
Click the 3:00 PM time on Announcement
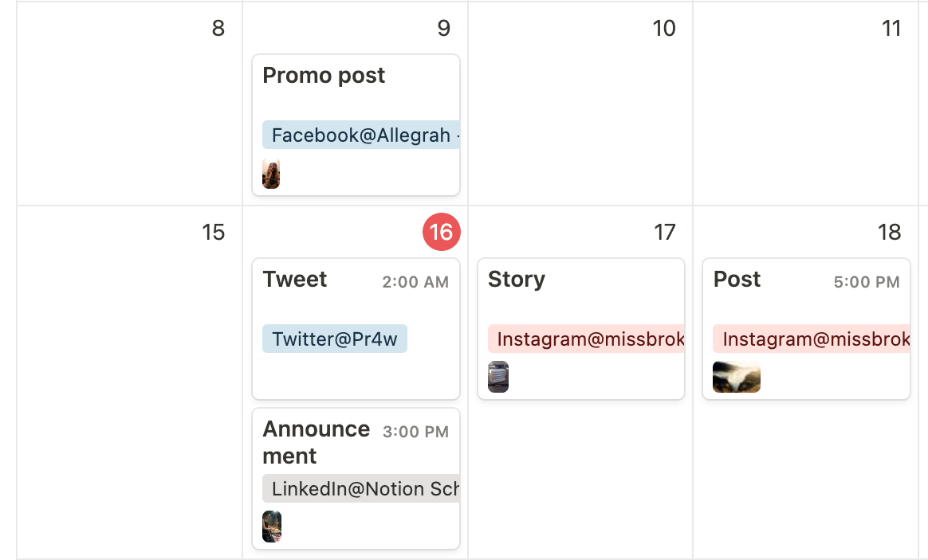[415, 432]
